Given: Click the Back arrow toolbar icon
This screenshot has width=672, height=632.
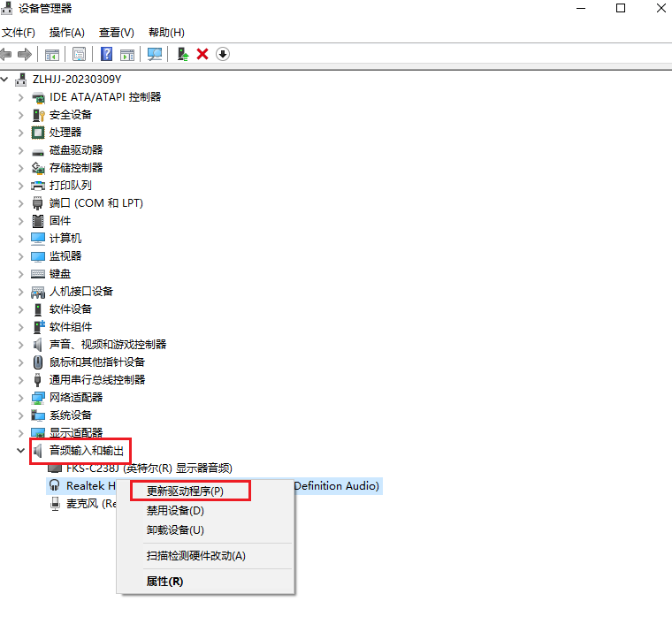Looking at the screenshot, I should pyautogui.click(x=6, y=54).
